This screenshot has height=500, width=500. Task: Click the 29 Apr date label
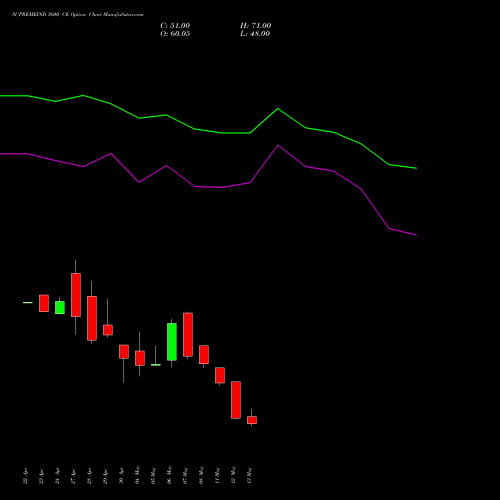(x=106, y=476)
